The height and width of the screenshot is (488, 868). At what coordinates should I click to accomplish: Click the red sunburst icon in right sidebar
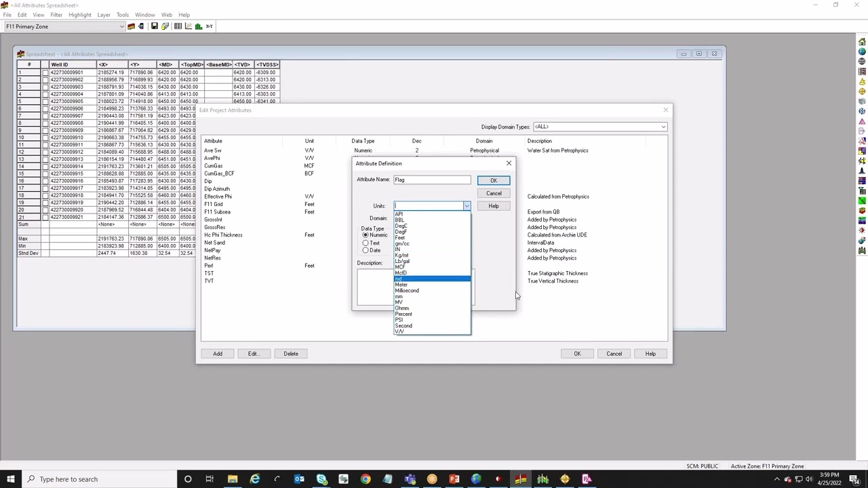coord(862,230)
